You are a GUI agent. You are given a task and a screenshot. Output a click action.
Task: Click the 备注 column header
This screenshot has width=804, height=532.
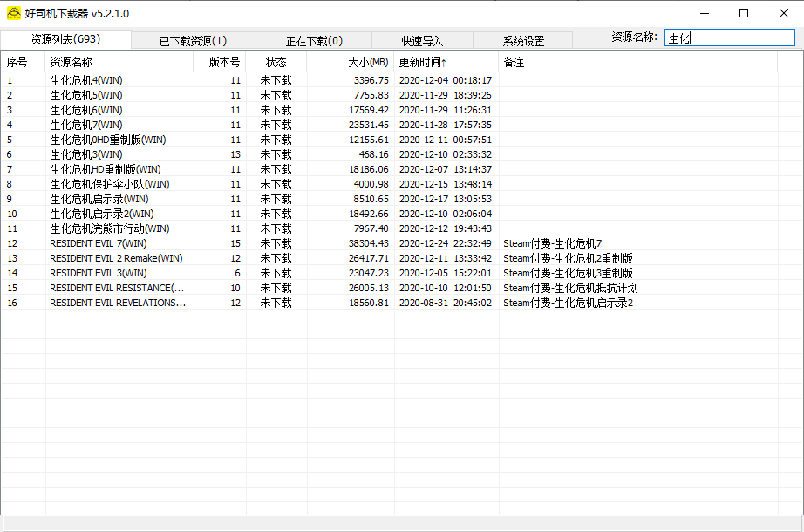point(637,62)
